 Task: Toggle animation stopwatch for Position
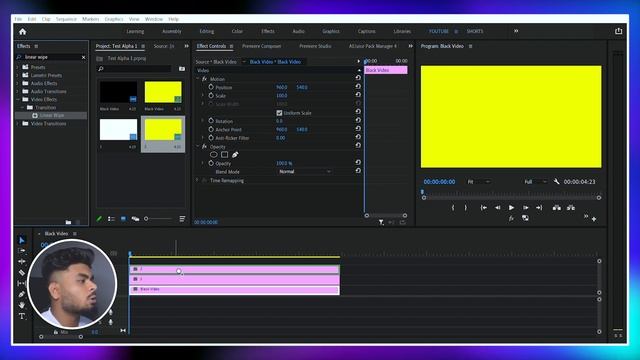pos(211,87)
